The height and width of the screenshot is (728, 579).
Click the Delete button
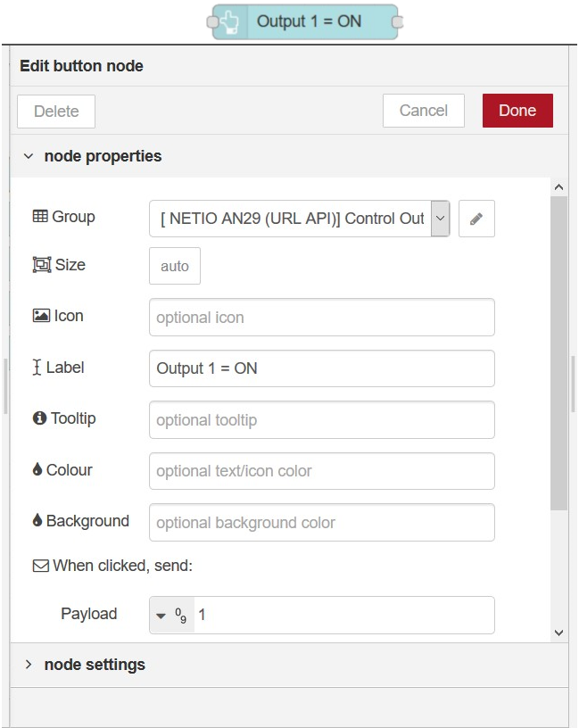[x=56, y=112]
